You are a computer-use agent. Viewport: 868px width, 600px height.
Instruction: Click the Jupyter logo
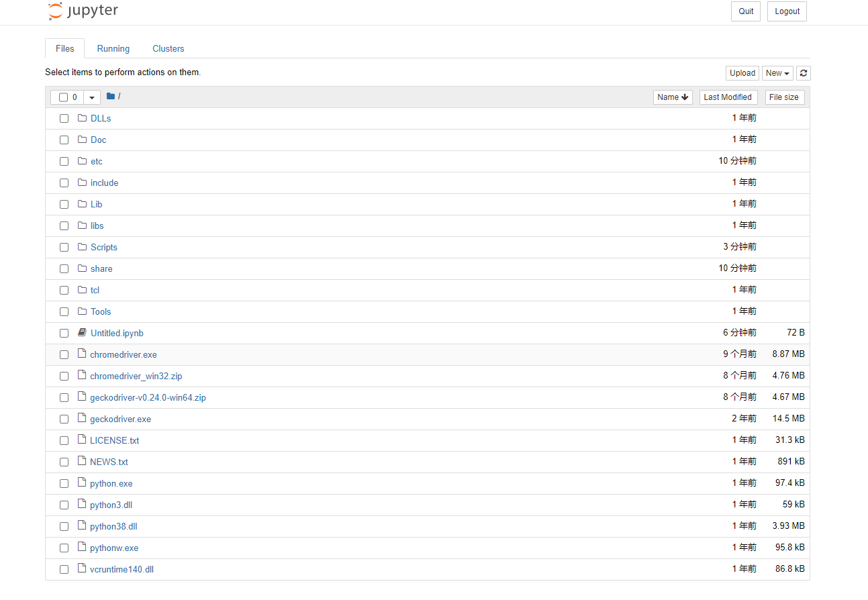pos(83,11)
